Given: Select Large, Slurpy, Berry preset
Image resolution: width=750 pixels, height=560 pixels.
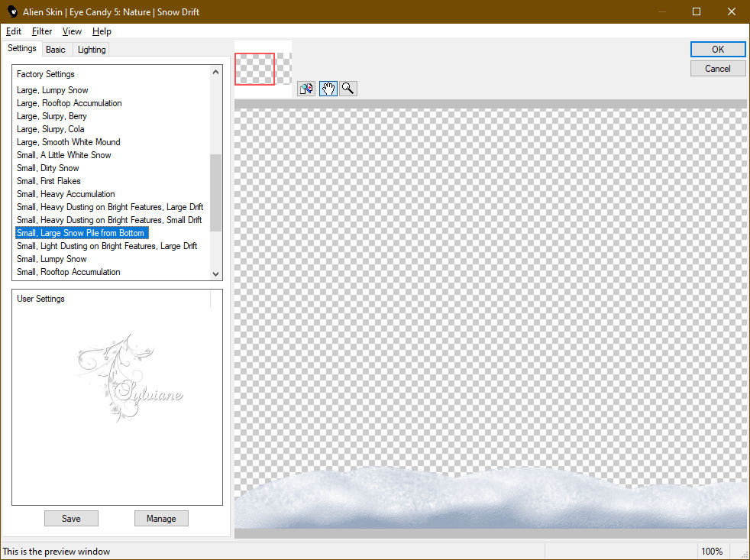Looking at the screenshot, I should click(52, 116).
